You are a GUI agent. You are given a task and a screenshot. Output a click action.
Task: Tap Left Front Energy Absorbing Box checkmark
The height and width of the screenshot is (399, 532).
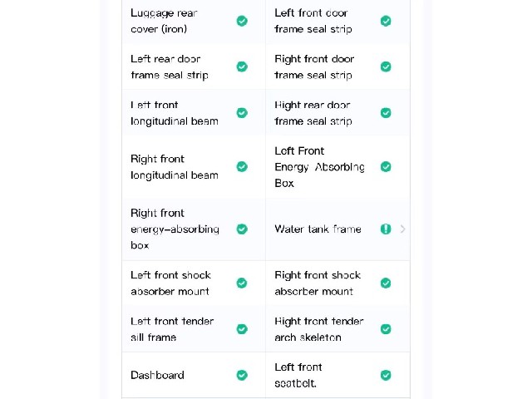click(386, 166)
